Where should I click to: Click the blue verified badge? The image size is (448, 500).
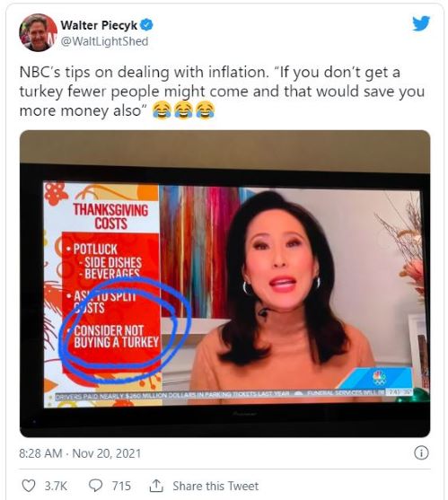[146, 25]
